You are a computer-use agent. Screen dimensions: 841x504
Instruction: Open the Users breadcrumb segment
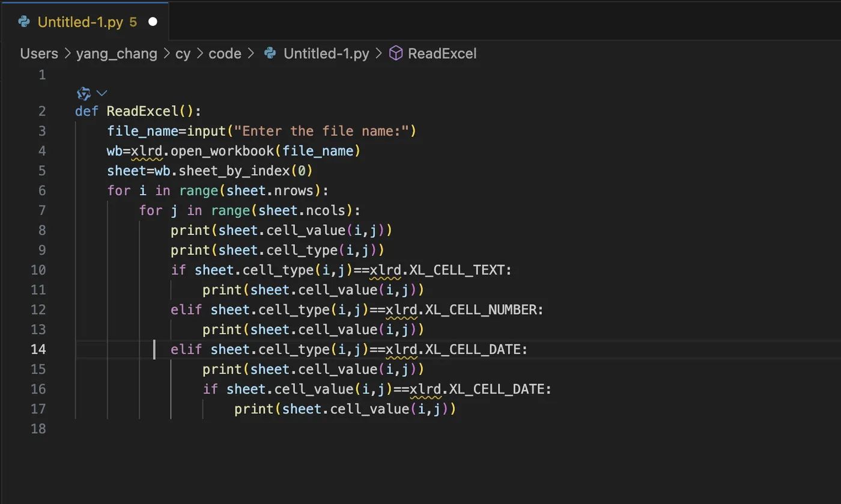[39, 53]
